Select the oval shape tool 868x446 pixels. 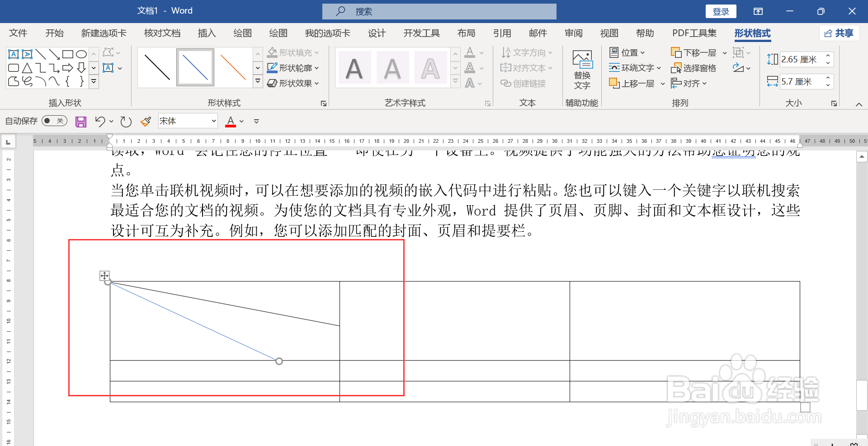tap(81, 54)
